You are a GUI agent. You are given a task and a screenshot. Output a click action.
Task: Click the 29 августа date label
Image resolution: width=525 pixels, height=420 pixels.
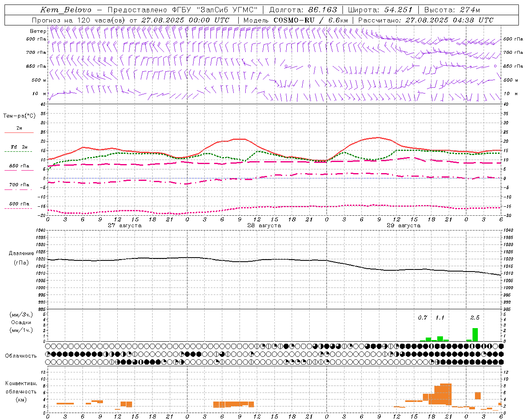tap(404, 226)
